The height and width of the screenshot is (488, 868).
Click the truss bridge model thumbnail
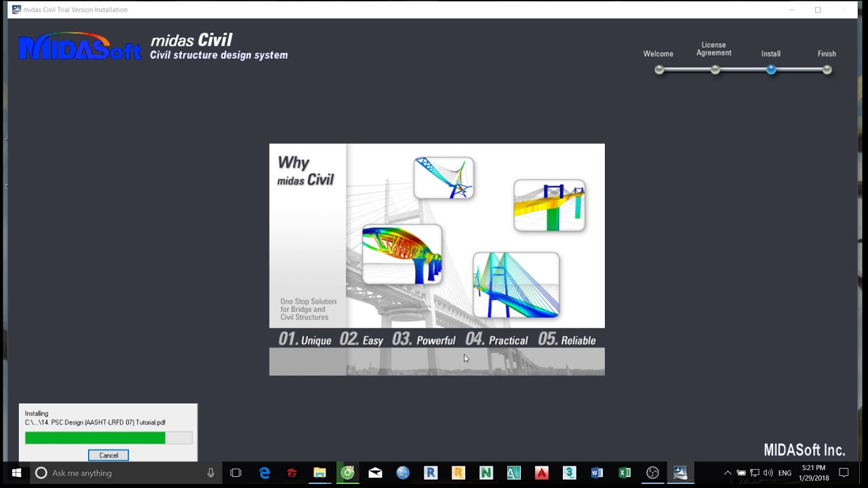click(443, 178)
